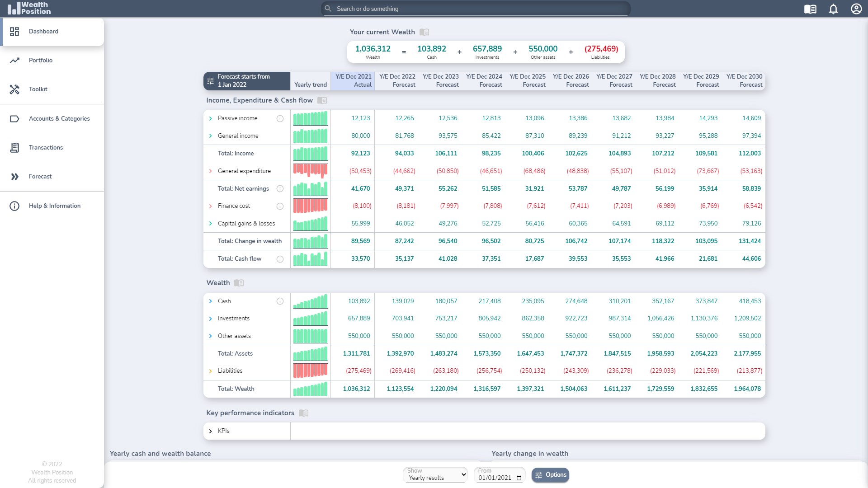Open the guide book icon in header
The height and width of the screenshot is (488, 868).
click(810, 9)
